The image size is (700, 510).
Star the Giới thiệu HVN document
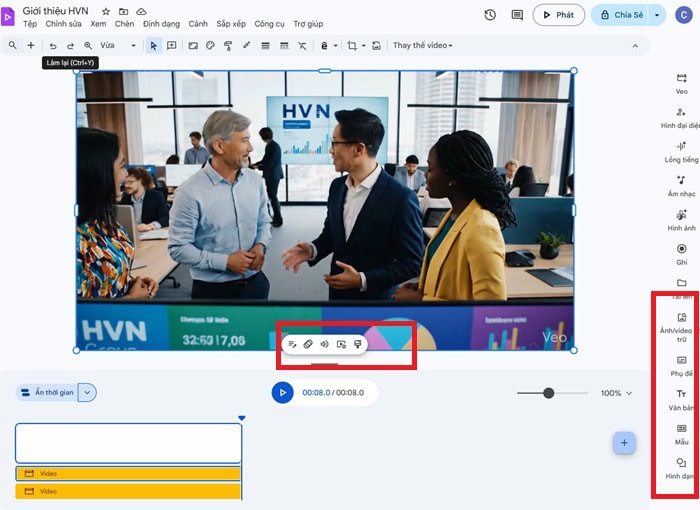click(106, 11)
